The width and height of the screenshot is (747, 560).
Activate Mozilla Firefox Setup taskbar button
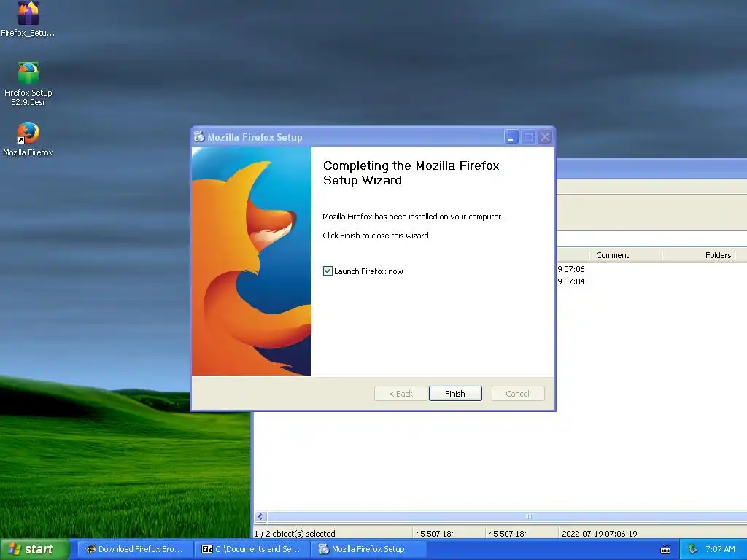(x=368, y=549)
